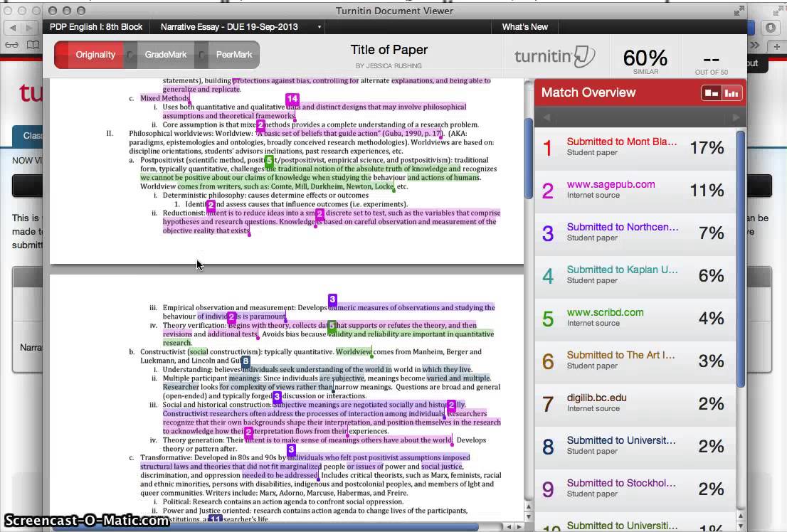Open match 7 digilib.bc.edu source
Viewport: 787px width, 532px height.
click(x=635, y=403)
